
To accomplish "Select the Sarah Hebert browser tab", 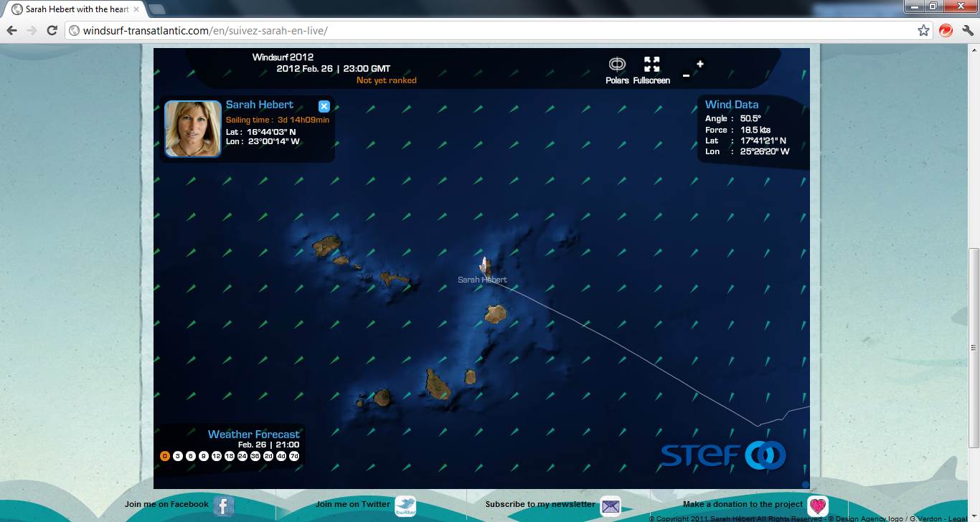I will click(75, 9).
